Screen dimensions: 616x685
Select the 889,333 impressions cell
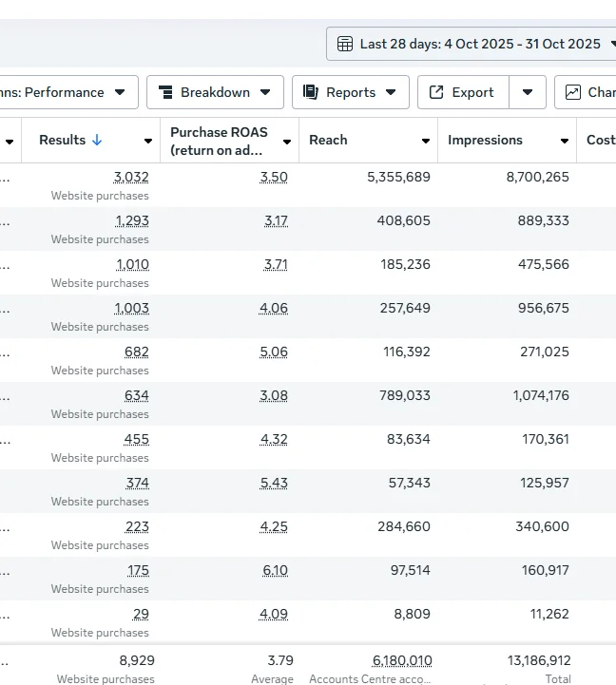pyautogui.click(x=544, y=220)
